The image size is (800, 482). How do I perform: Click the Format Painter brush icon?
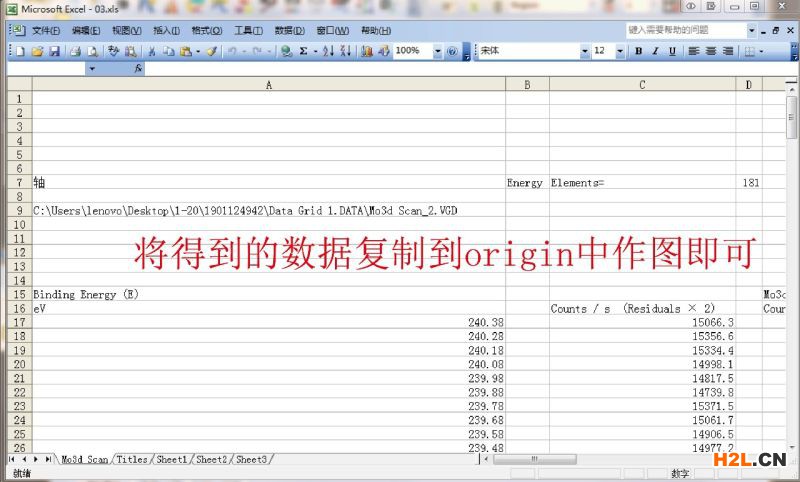(x=212, y=51)
